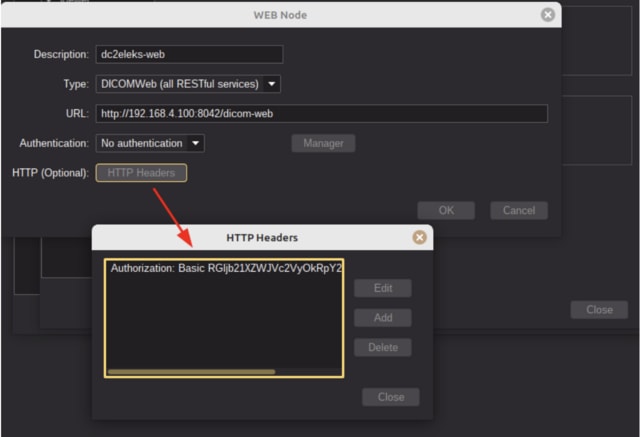Confirm the WEB Node with OK
This screenshot has width=640, height=437.
446,210
